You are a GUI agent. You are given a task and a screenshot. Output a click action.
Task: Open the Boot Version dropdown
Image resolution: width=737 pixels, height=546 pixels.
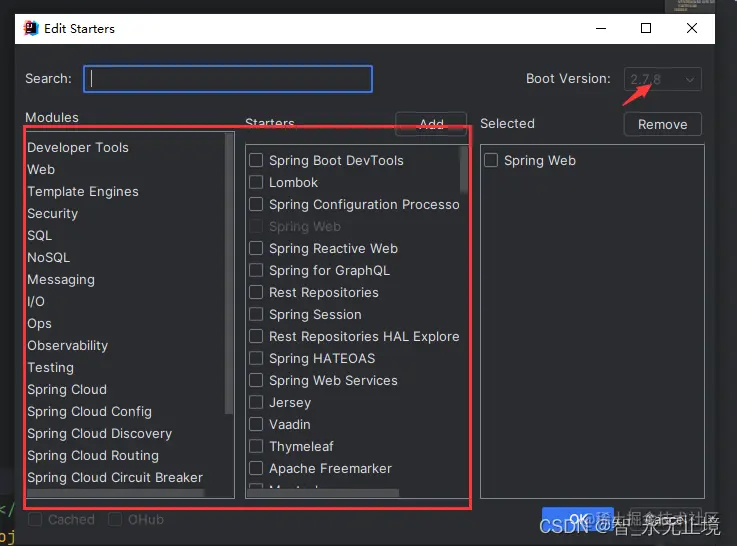click(x=663, y=79)
